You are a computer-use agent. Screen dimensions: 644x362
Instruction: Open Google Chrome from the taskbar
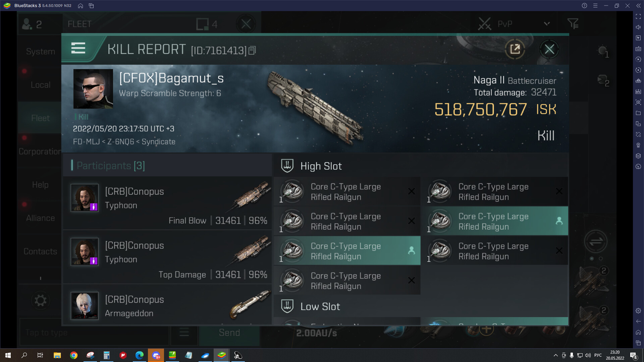tap(74, 355)
